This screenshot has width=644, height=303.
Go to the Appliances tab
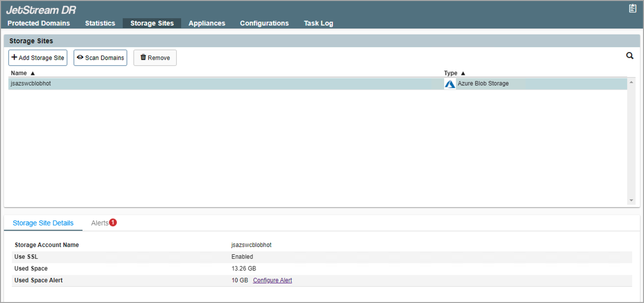(207, 23)
